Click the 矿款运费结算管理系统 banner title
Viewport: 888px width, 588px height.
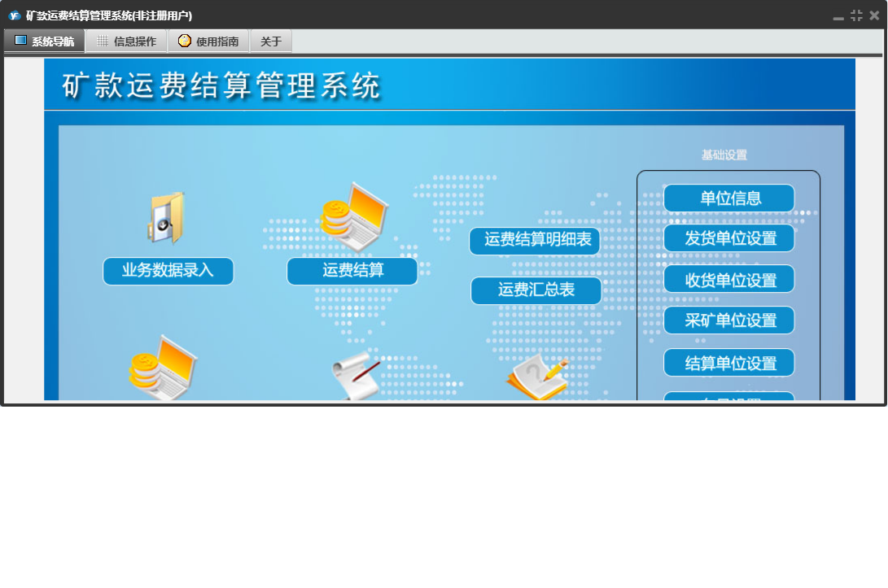point(221,86)
